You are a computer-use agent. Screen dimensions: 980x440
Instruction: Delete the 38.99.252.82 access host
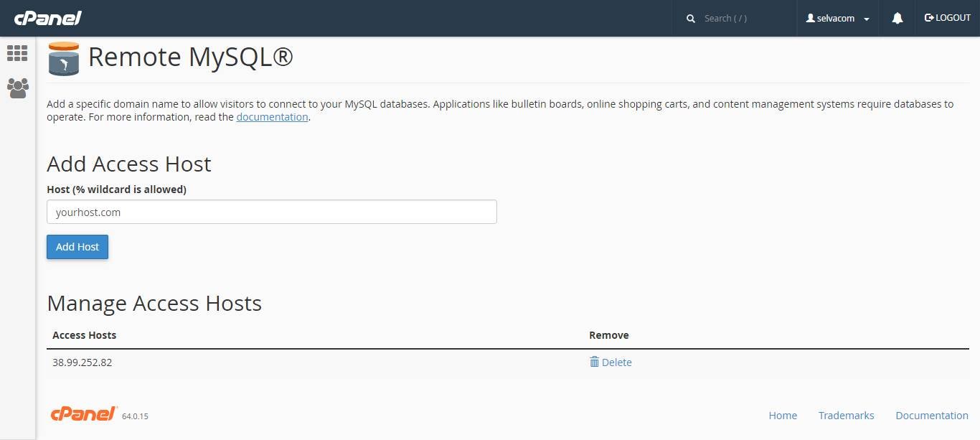pyautogui.click(x=611, y=362)
